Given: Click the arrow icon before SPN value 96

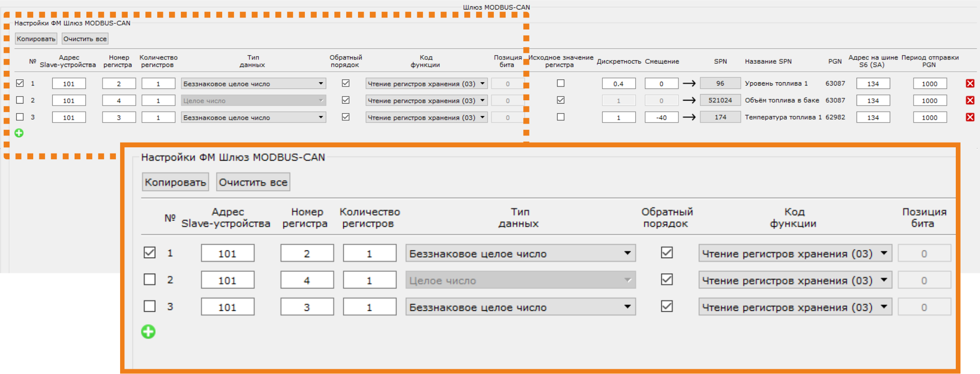Looking at the screenshot, I should click(688, 84).
